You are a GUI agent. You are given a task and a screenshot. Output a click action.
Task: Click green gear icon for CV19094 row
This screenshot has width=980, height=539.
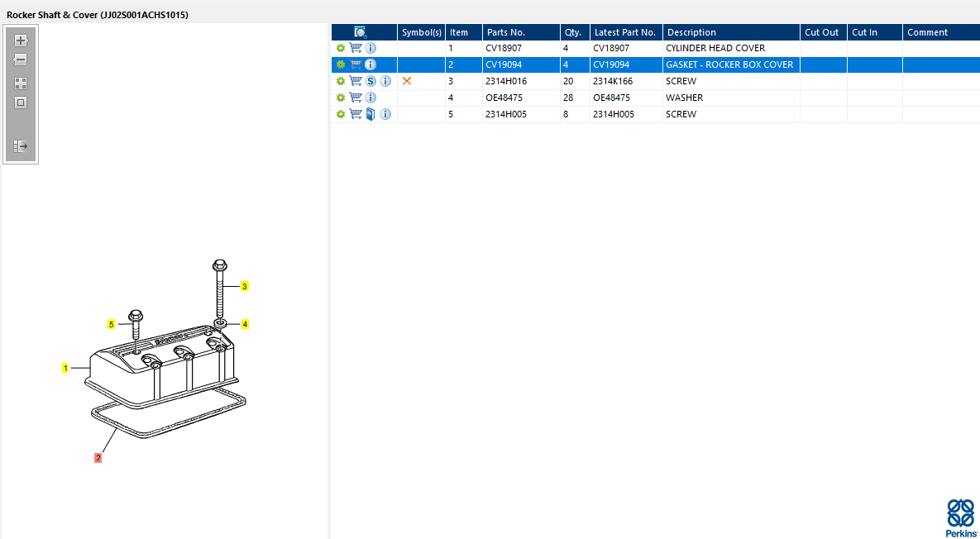tap(341, 64)
